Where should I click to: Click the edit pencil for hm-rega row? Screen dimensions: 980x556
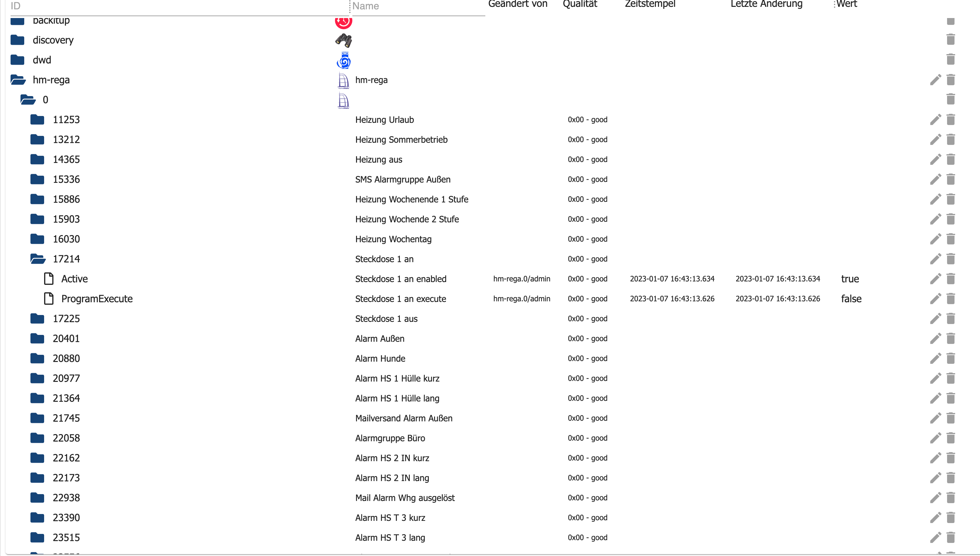tap(935, 80)
